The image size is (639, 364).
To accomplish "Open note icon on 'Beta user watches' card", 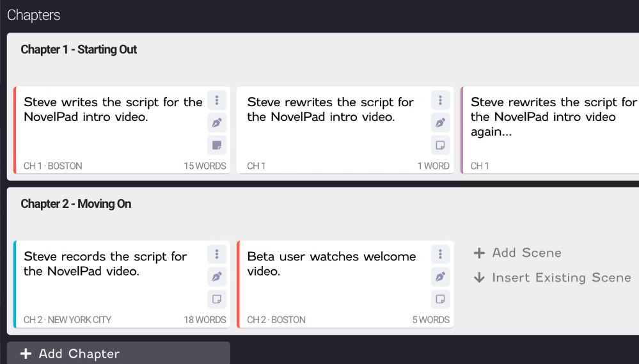I will pyautogui.click(x=440, y=299).
